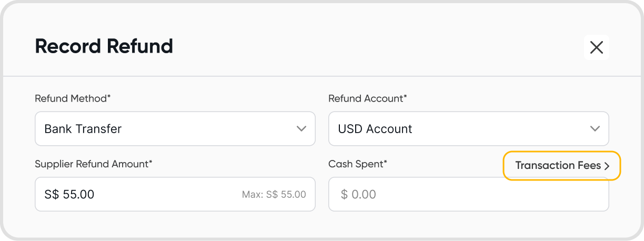The width and height of the screenshot is (644, 241).
Task: Click the Supplier Refund Amount label
Action: pos(94,164)
